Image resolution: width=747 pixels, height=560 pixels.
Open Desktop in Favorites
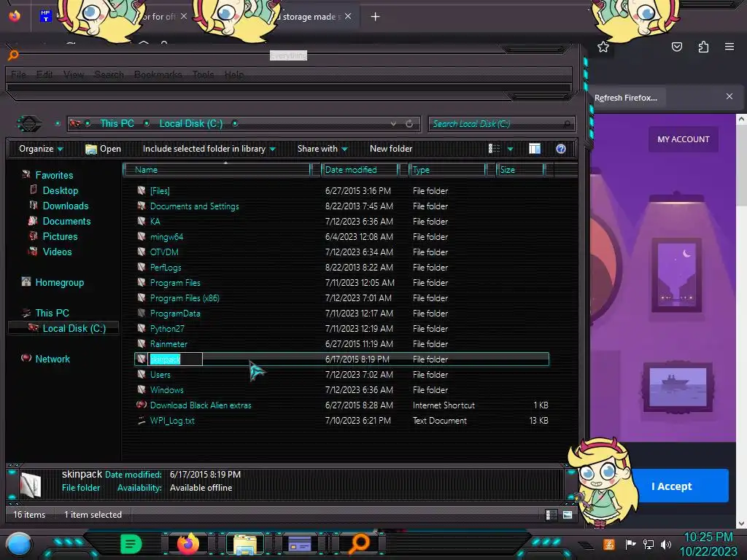(x=60, y=190)
